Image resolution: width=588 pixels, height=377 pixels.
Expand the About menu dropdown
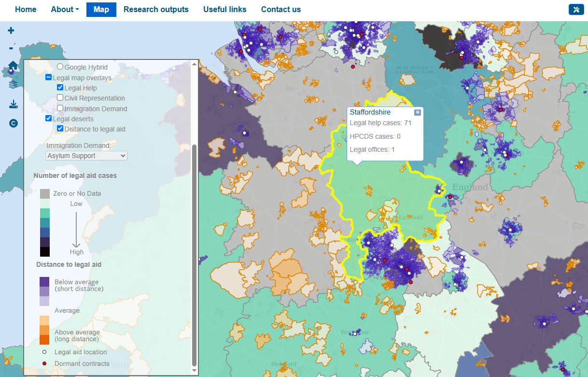[x=65, y=9]
